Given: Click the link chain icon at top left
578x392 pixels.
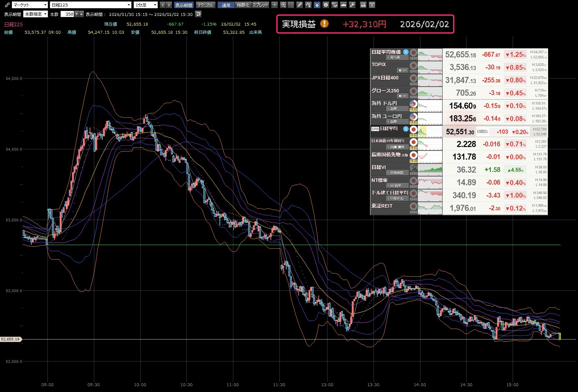Looking at the screenshot, I should tap(7, 5).
